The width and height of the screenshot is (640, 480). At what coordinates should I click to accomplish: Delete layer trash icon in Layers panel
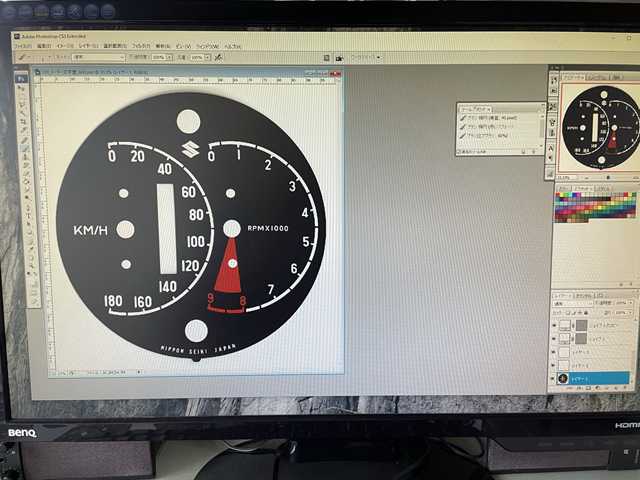coord(625,388)
